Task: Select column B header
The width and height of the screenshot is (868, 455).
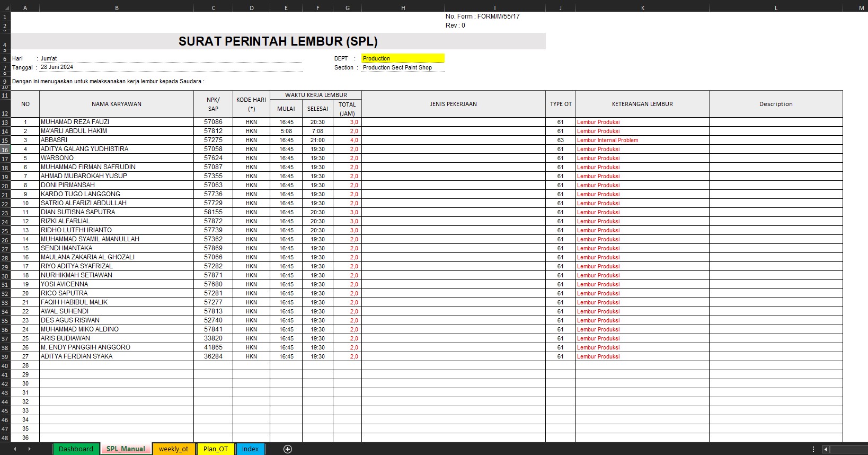Action: [117, 8]
